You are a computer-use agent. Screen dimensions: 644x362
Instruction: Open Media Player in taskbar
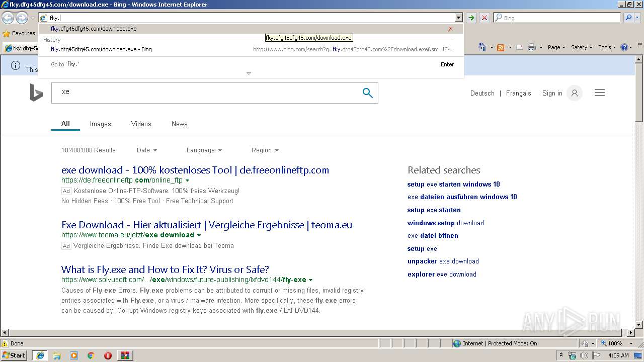[x=74, y=355]
